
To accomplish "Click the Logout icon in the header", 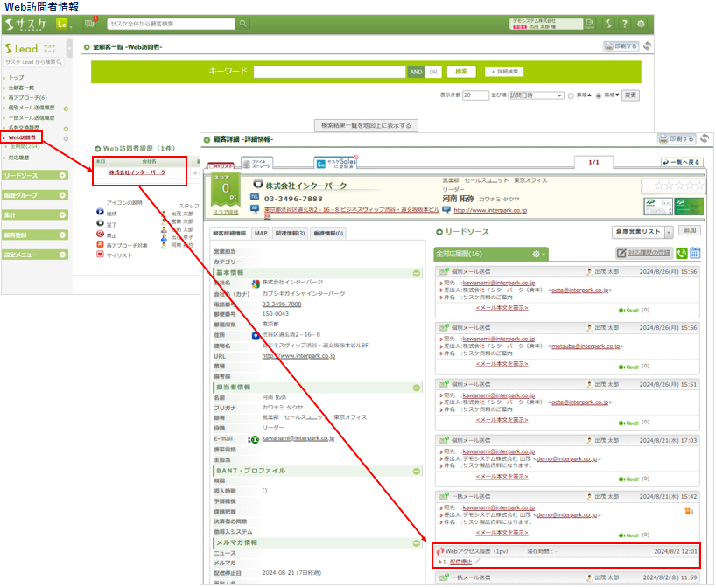I will [590, 24].
